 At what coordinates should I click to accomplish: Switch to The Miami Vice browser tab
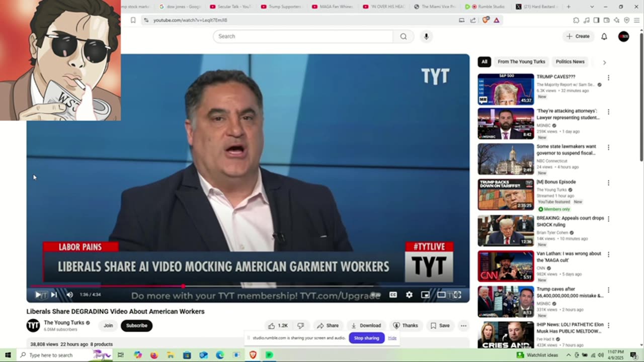435,7
